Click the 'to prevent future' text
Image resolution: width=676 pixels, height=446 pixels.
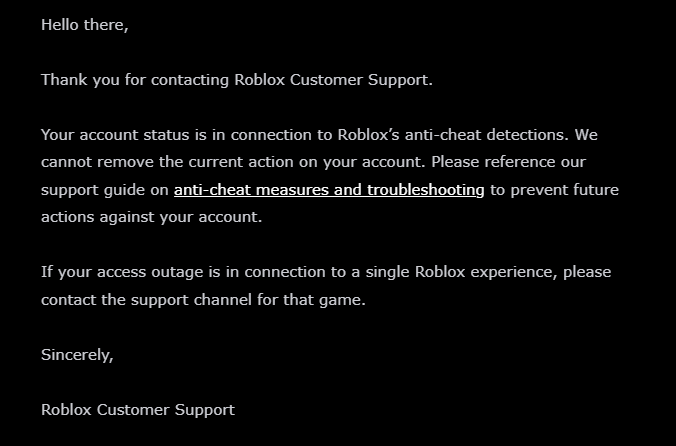pos(554,190)
